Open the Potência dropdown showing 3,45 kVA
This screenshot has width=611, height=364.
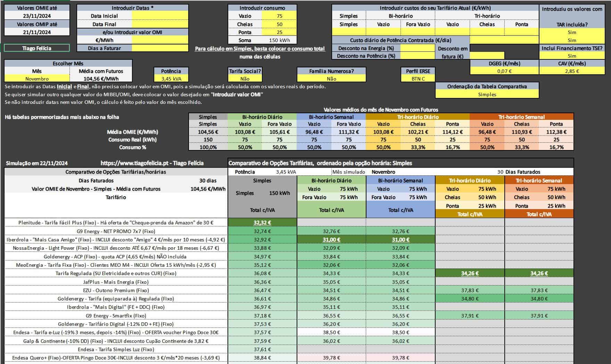pos(172,79)
